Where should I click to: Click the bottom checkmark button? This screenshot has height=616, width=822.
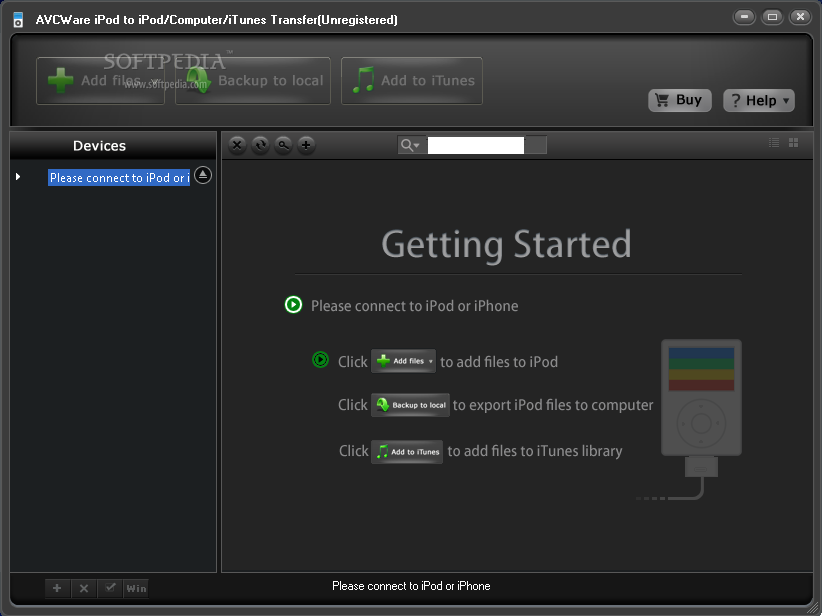[x=110, y=588]
